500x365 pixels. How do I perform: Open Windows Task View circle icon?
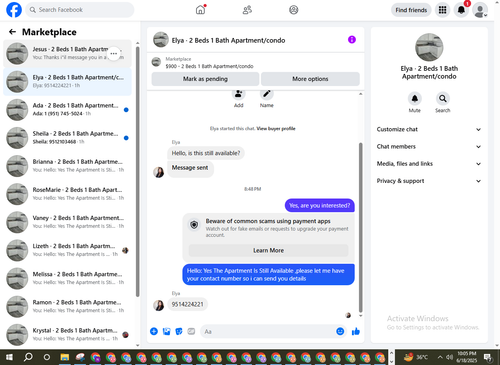pyautogui.click(x=47, y=357)
